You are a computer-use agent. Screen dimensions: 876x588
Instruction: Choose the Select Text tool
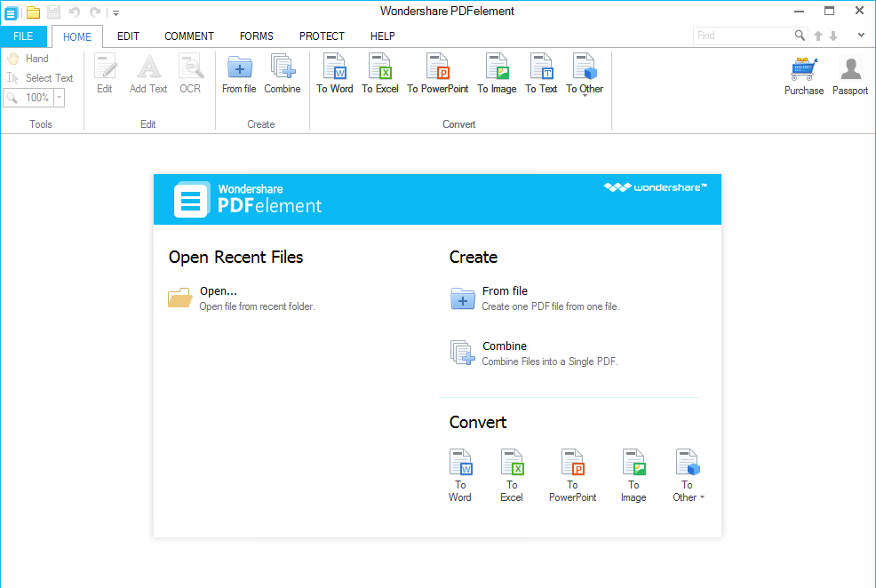point(40,77)
